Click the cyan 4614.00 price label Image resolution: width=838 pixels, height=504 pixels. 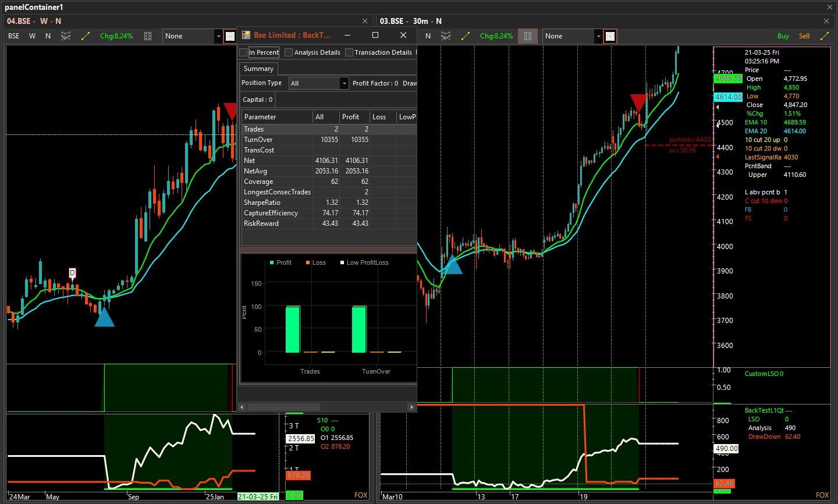(x=728, y=97)
